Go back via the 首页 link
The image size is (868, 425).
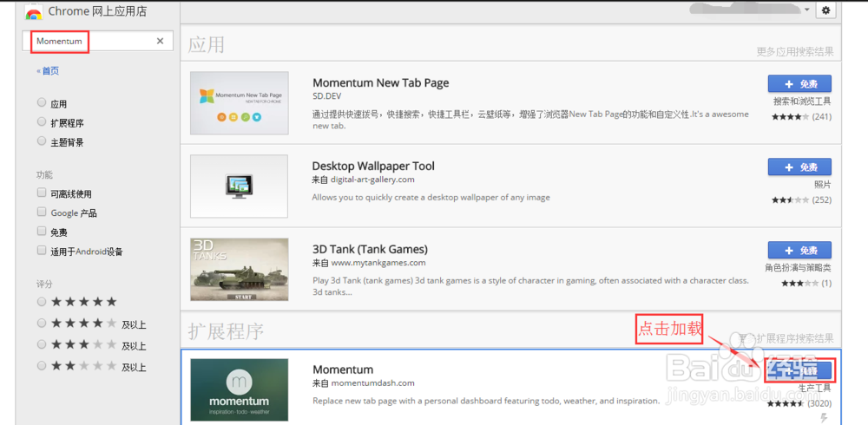[48, 71]
